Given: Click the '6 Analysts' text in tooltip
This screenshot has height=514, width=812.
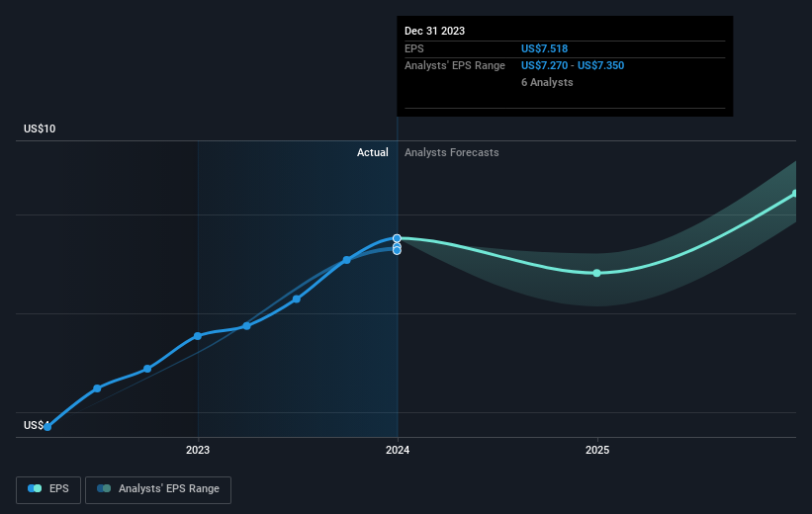Looking at the screenshot, I should pos(547,82).
